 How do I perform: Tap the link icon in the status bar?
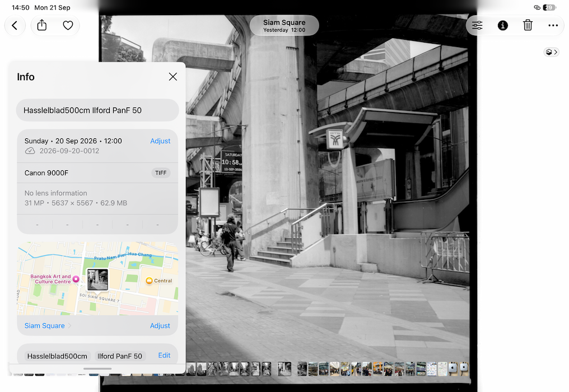(537, 7)
